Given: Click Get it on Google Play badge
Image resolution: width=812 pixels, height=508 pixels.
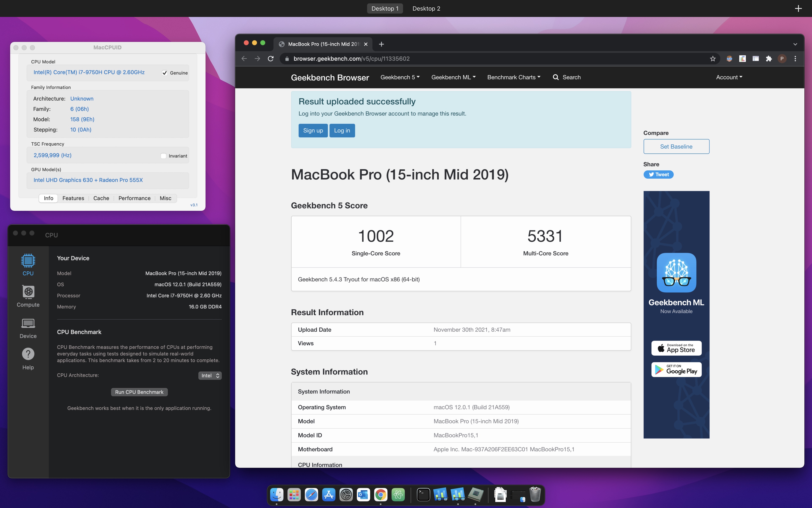Looking at the screenshot, I should 676,370.
